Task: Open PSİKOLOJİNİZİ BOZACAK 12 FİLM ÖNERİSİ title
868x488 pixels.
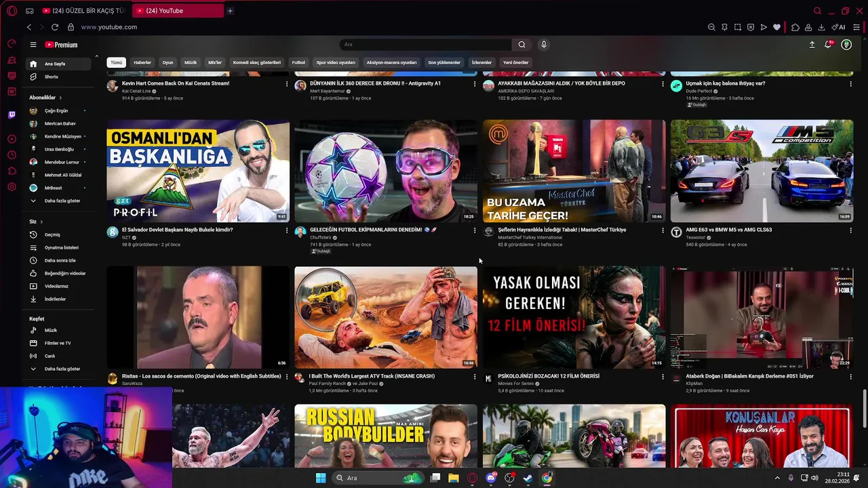Action: [x=549, y=376]
